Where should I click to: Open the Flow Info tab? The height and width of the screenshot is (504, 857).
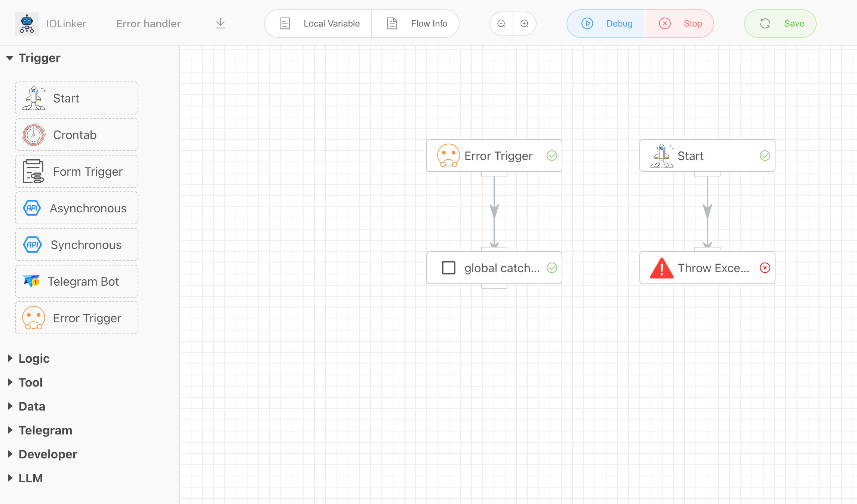pos(416,24)
